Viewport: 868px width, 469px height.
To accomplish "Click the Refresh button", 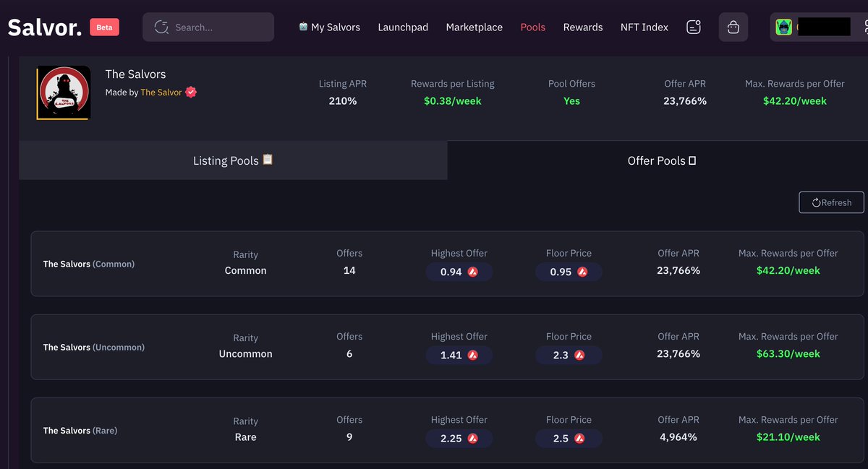I will coord(831,202).
